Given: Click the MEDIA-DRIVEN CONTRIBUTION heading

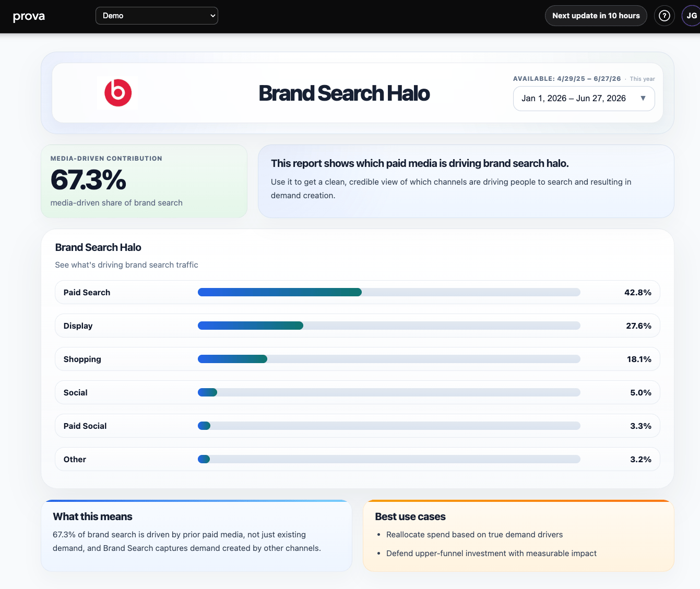Looking at the screenshot, I should point(106,159).
